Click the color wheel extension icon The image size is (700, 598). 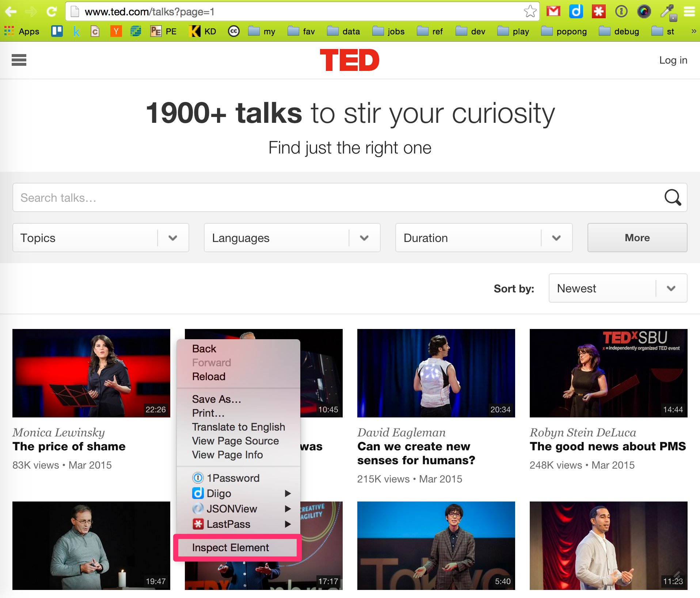pos(644,11)
